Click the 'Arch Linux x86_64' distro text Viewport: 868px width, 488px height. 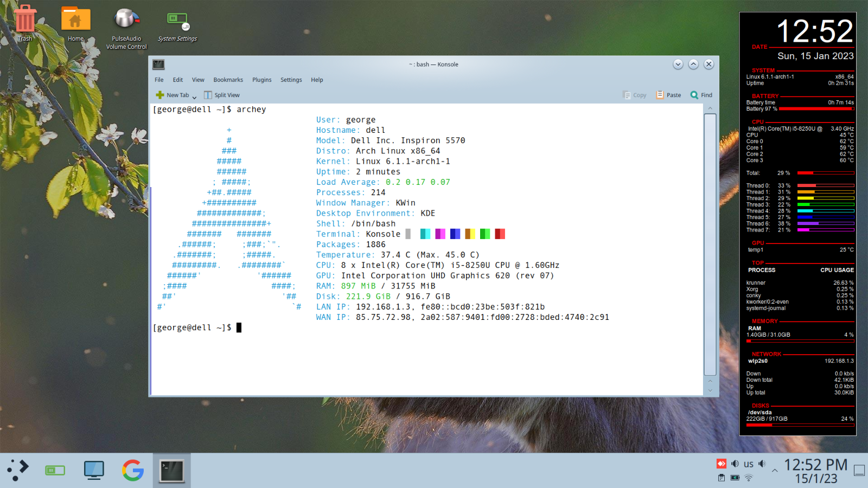[x=398, y=151]
